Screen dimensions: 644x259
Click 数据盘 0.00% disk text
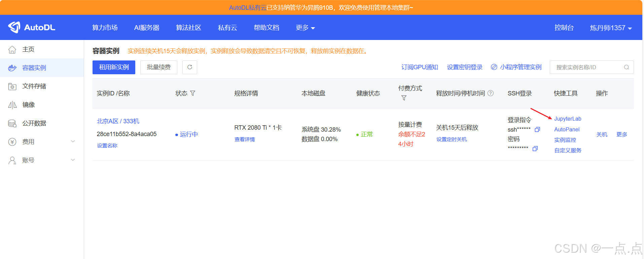[x=319, y=139]
